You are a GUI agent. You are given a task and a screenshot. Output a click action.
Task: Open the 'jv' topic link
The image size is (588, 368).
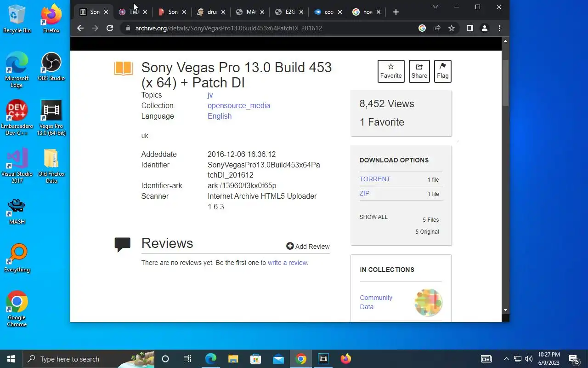[x=210, y=95]
